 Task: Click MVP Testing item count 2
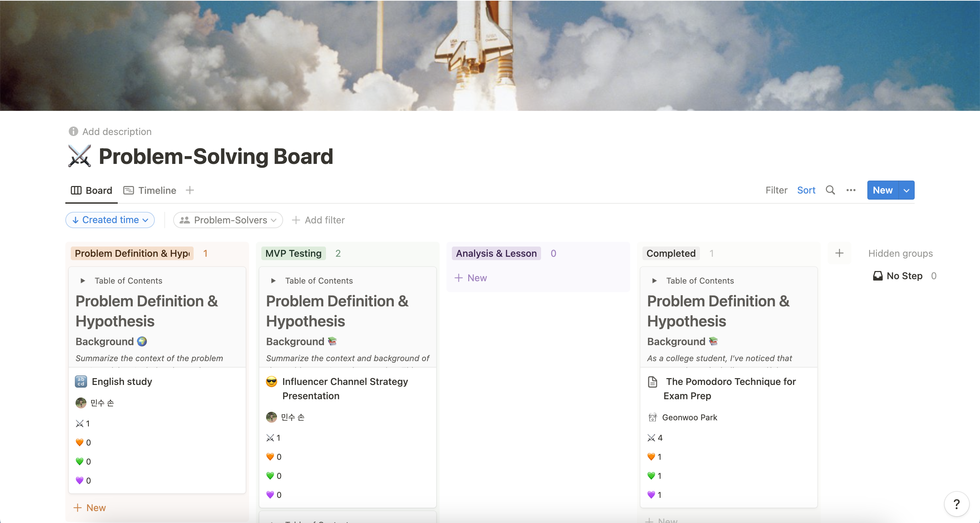pos(338,253)
